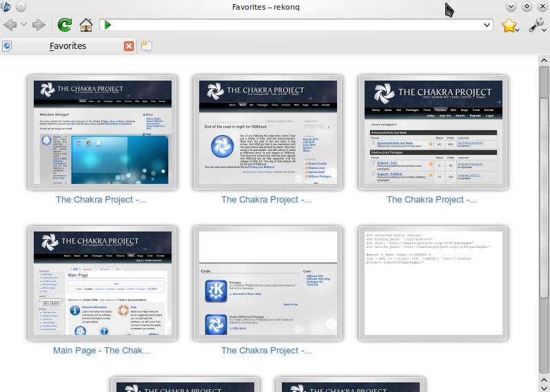Open Bookmarks with the star icon
This screenshot has width=550, height=392.
509,25
